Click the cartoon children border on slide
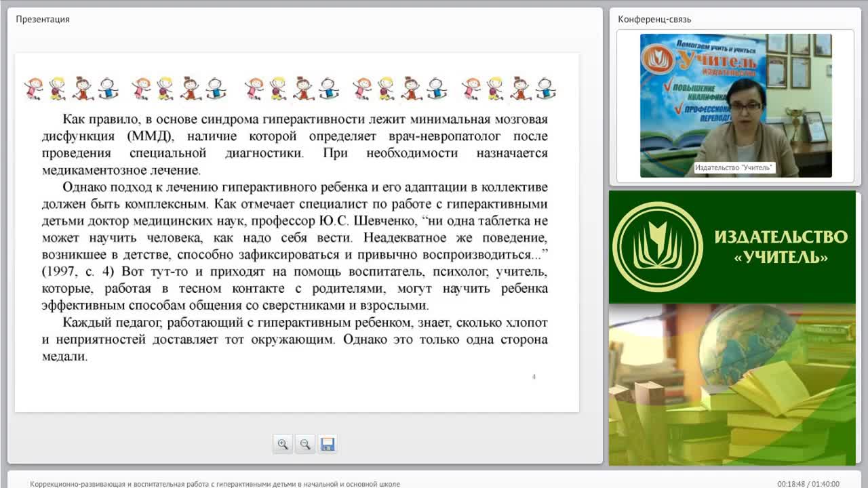Image resolution: width=868 pixels, height=488 pixels. 290,88
